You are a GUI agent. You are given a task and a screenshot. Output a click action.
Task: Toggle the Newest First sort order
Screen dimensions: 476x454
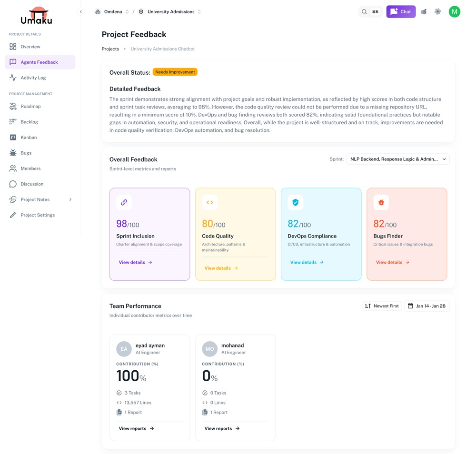pos(382,306)
